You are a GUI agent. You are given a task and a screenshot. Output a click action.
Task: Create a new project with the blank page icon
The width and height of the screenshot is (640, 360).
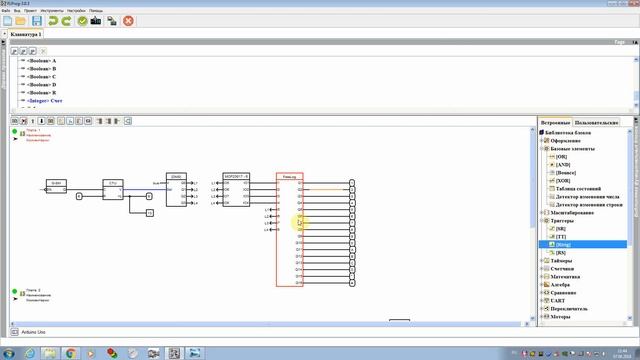(x=7, y=21)
